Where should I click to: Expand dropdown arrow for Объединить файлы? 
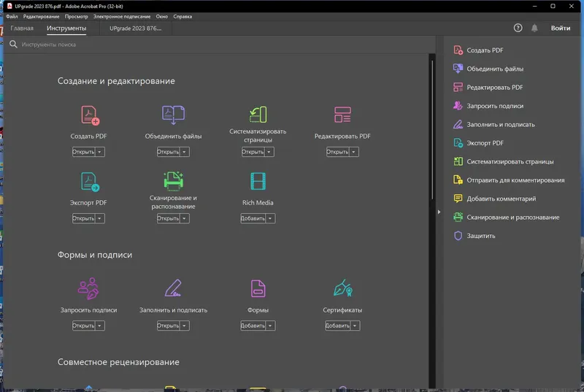click(x=185, y=152)
